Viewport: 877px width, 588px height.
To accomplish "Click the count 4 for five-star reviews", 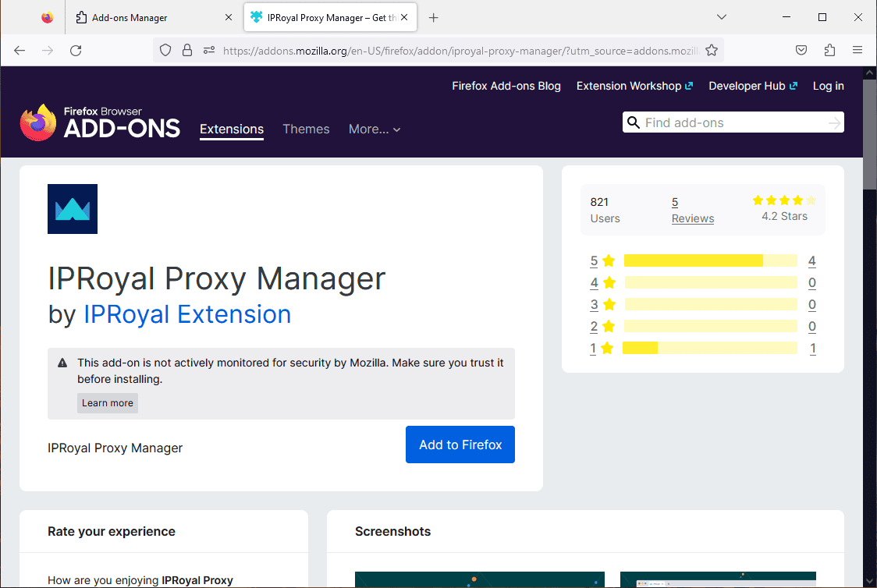I will (x=812, y=260).
